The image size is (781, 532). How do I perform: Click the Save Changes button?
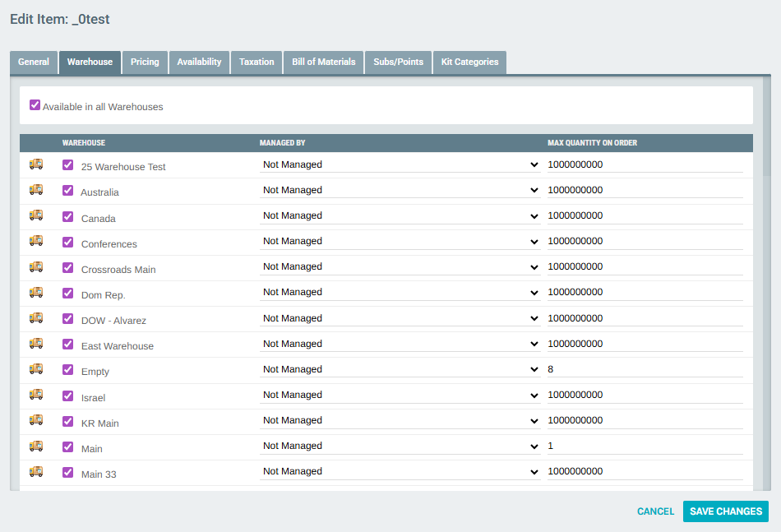click(x=725, y=511)
